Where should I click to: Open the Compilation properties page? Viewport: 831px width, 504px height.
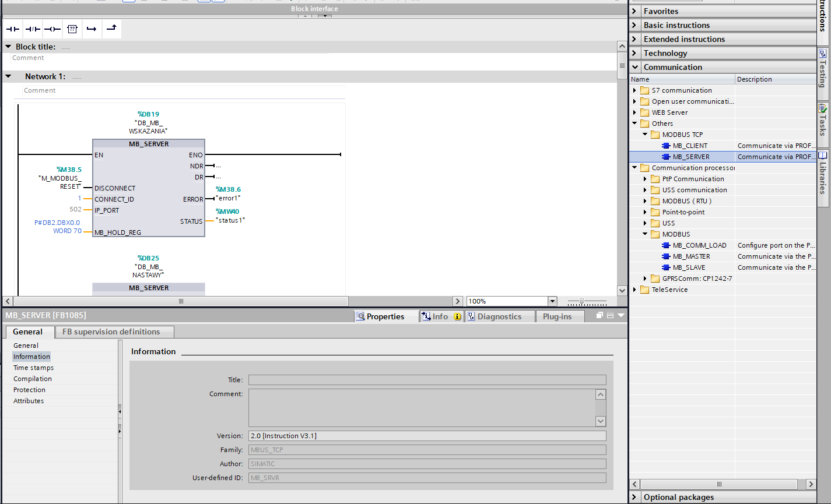[x=32, y=378]
